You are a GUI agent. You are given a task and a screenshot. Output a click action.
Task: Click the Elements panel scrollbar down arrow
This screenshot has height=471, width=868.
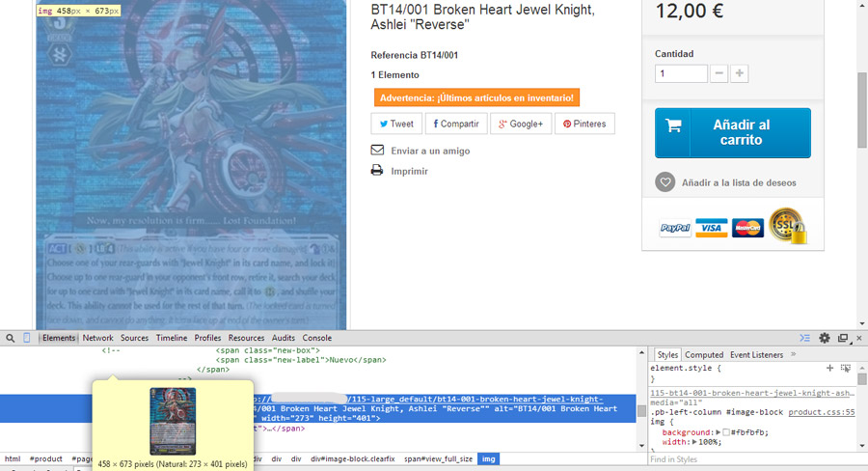[641, 446]
